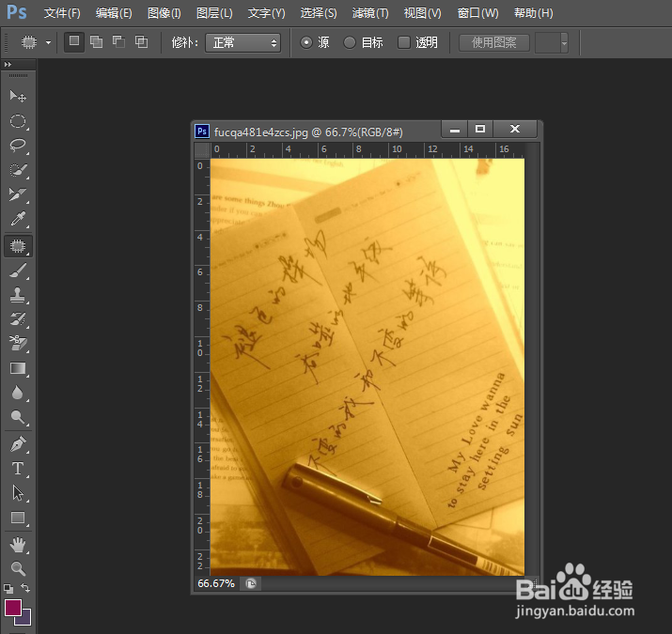This screenshot has width=672, height=634.
Task: Select the Rectangle shape tool
Action: point(18,518)
